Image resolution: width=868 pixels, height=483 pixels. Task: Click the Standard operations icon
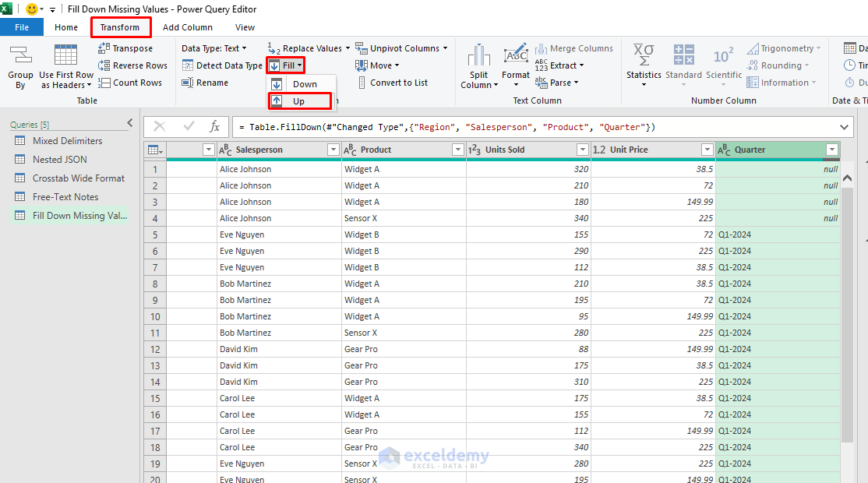683,55
